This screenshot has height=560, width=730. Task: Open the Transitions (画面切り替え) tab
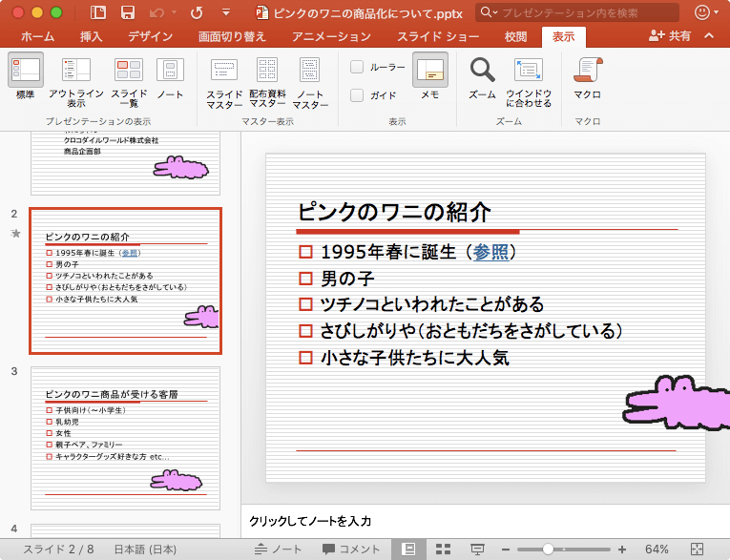232,36
